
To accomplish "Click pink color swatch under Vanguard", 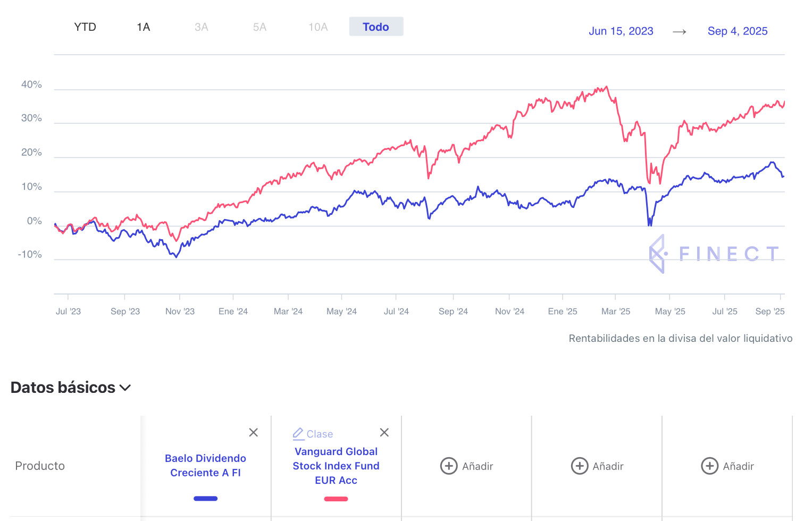I will pos(336,499).
